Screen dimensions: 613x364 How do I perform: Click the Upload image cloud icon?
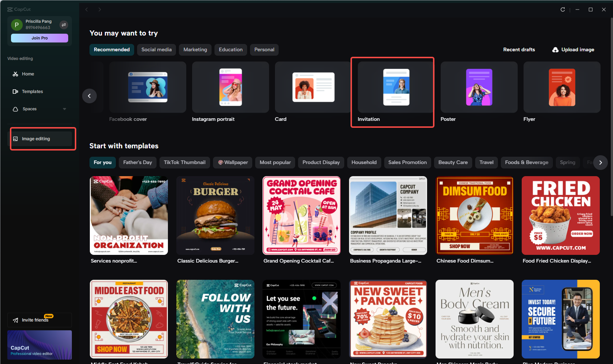click(x=555, y=49)
